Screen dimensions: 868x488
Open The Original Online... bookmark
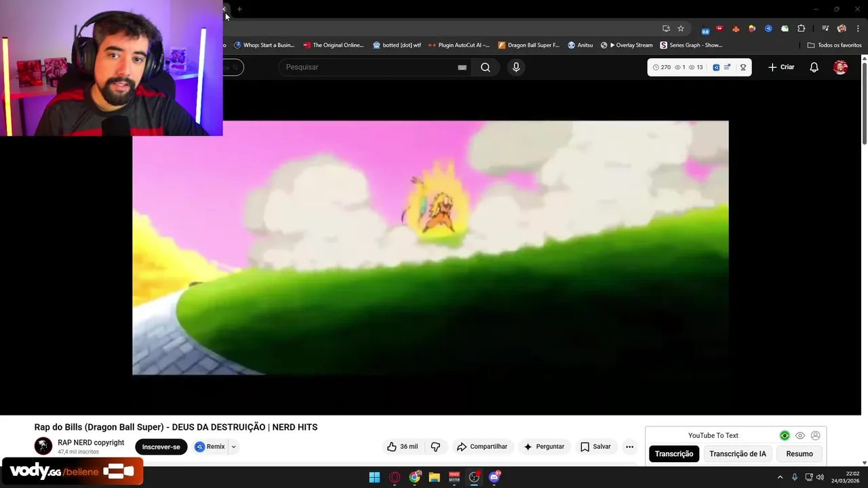pos(334,45)
